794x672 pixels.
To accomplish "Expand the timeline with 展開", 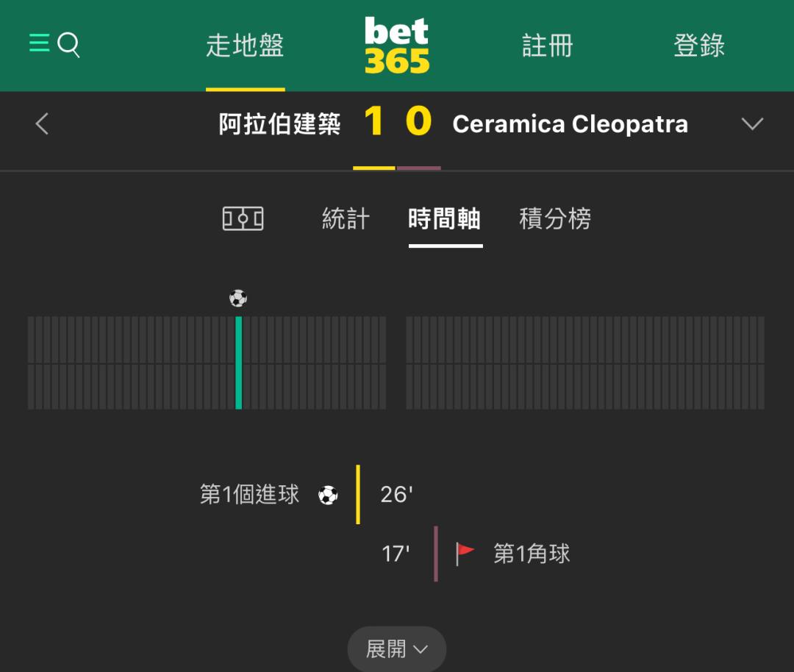I will coord(396,648).
